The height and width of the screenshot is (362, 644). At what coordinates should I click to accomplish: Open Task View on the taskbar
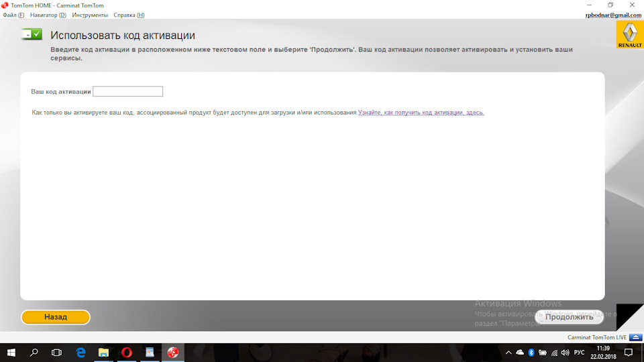click(56, 353)
